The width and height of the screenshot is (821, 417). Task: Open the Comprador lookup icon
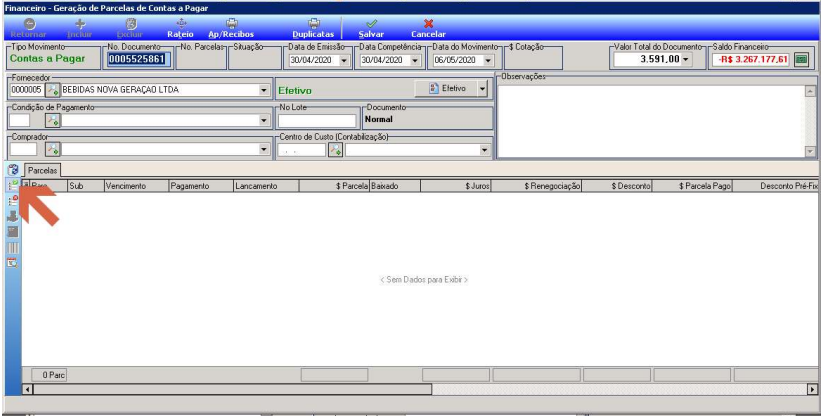tap(53, 150)
